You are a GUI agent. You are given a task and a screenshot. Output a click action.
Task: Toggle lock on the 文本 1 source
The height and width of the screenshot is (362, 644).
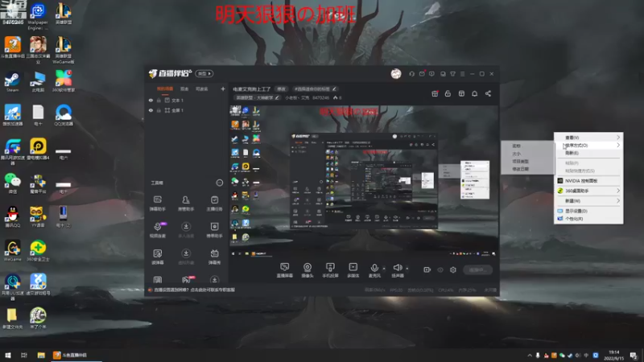click(159, 100)
